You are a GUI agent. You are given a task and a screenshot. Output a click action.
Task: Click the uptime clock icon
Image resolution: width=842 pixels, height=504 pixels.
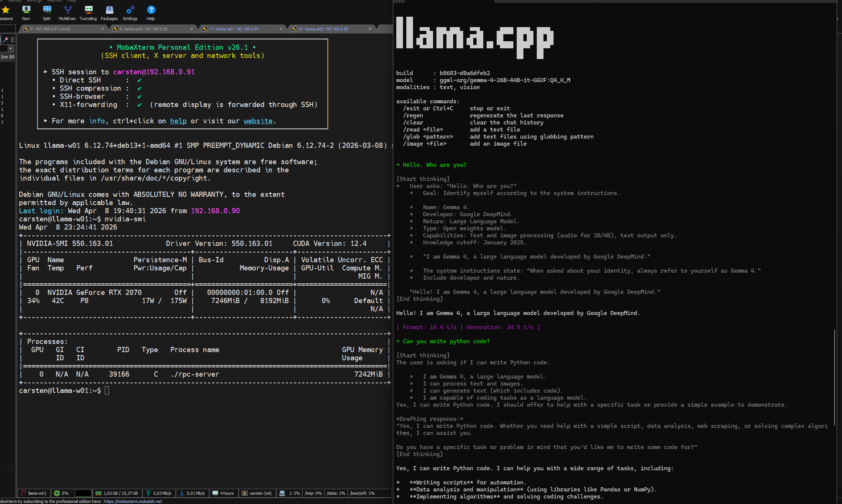215,493
